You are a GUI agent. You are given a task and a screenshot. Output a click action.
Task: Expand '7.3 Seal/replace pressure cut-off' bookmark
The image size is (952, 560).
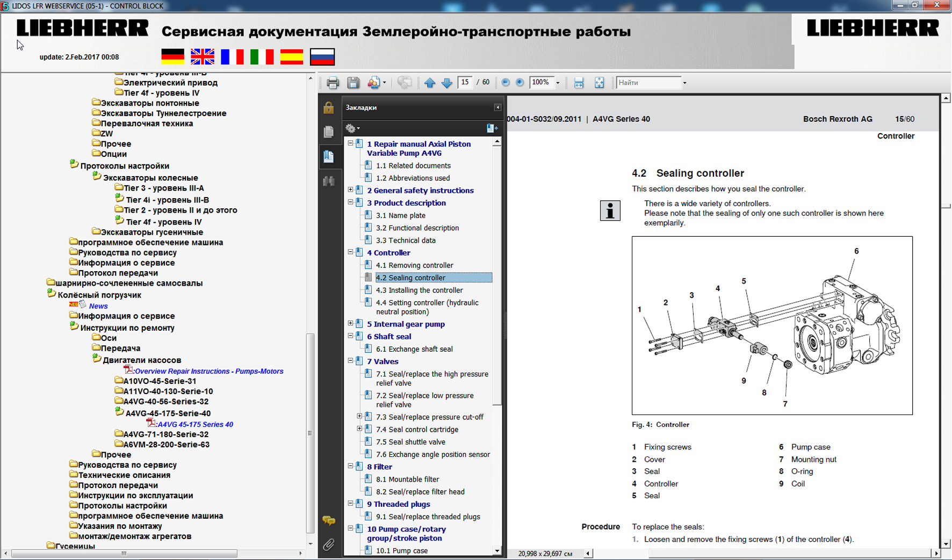(359, 417)
